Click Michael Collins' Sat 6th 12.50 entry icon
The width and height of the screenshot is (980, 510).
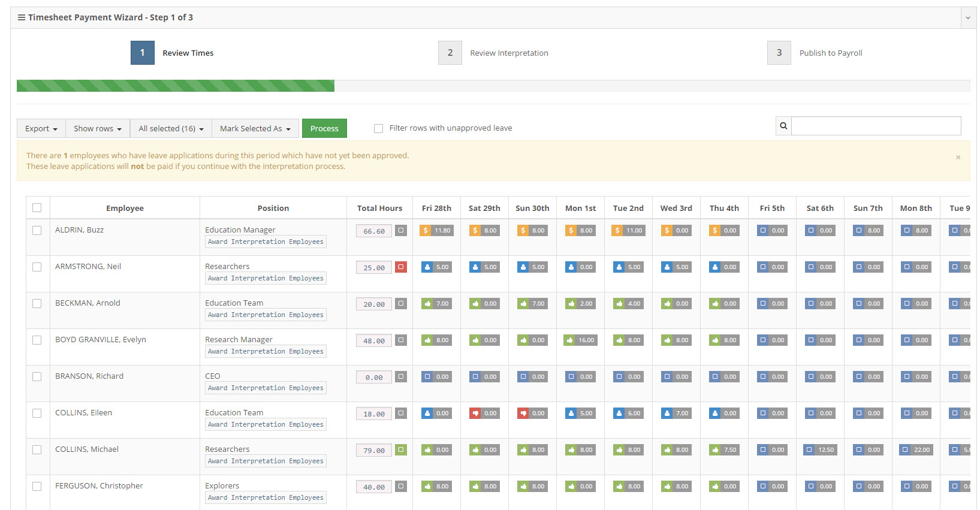click(x=809, y=449)
